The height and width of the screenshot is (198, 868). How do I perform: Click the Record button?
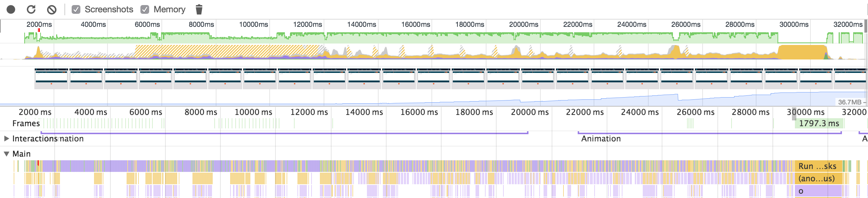coord(11,9)
